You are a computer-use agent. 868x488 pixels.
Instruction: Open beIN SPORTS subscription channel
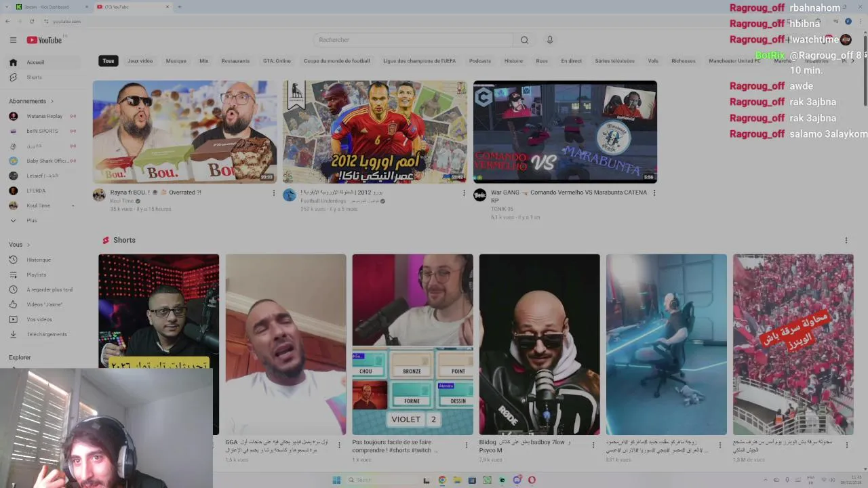click(x=42, y=131)
